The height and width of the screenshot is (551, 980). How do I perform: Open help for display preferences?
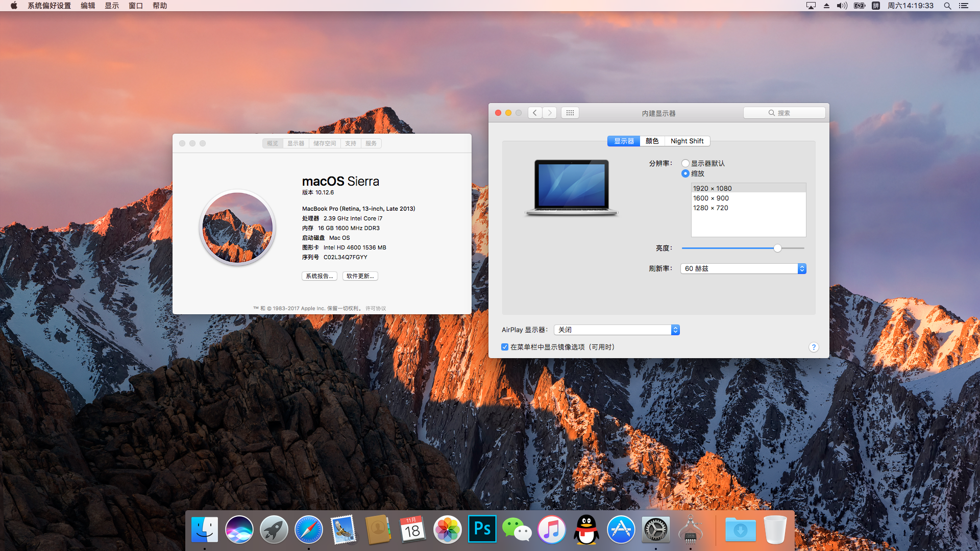814,347
